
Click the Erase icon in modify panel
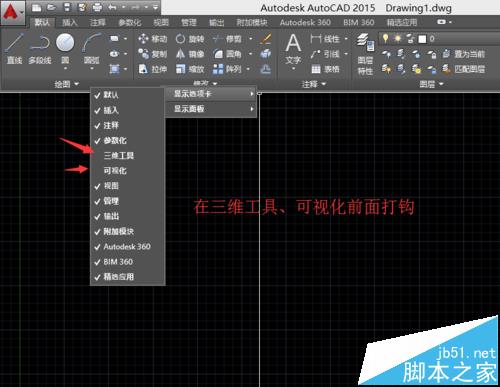coord(266,39)
